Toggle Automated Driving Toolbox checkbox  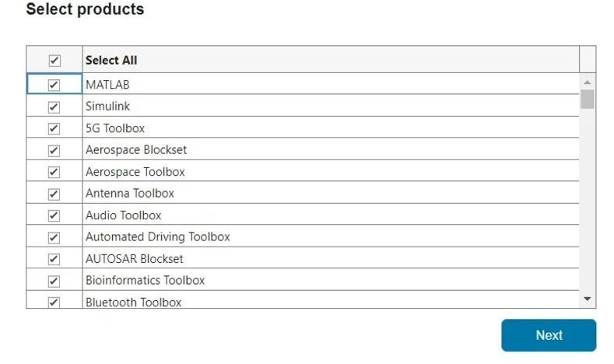pos(54,237)
